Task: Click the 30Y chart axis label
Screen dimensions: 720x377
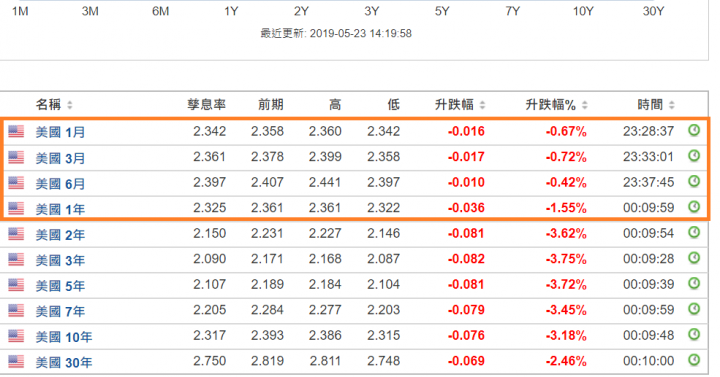Action: [x=653, y=11]
